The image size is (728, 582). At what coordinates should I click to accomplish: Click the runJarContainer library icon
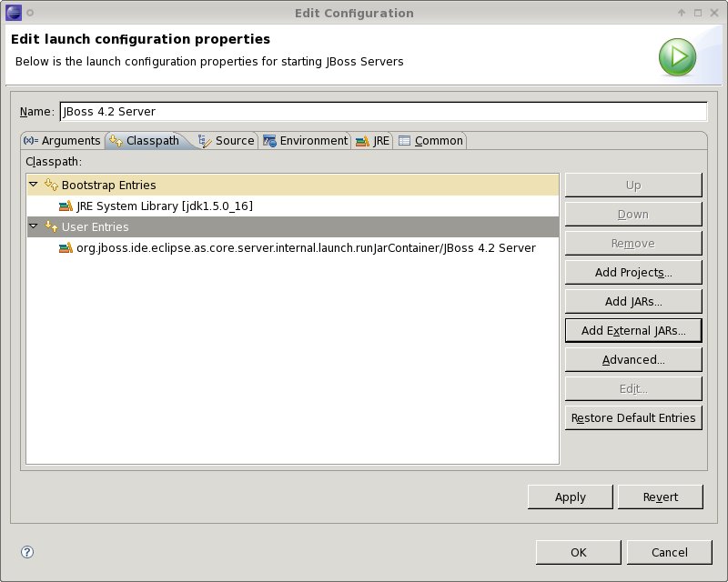(66, 248)
